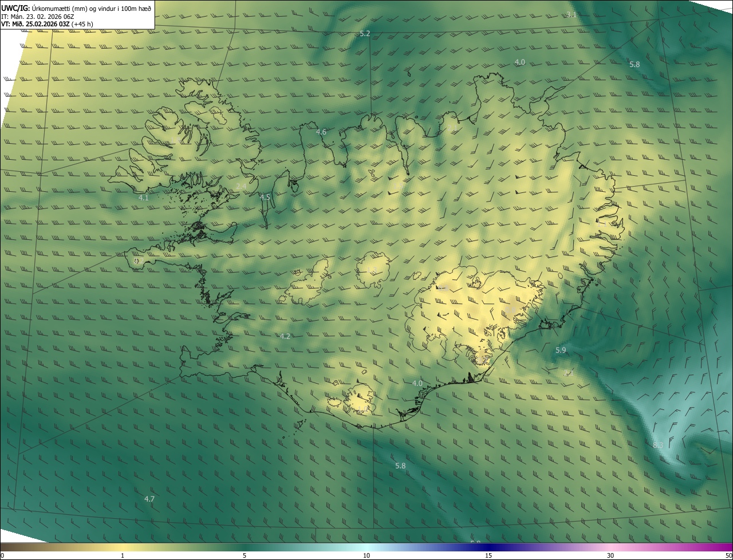Click the 5.9 value label on the map
Screen dimensions: 733x560
coord(561,350)
